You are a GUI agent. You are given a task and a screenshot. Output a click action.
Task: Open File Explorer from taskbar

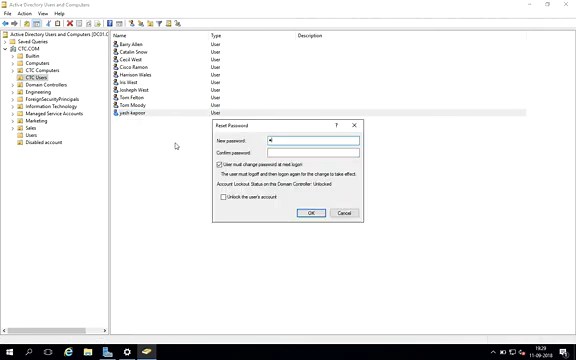point(88,352)
